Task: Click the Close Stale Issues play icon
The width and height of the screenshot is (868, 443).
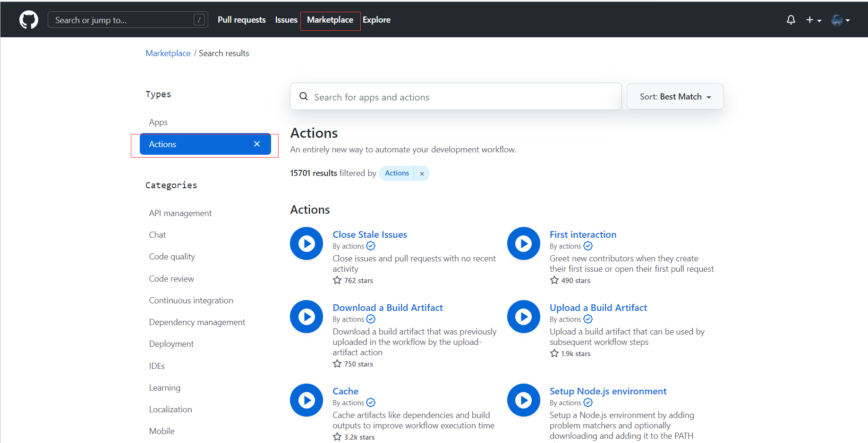Action: click(x=306, y=243)
